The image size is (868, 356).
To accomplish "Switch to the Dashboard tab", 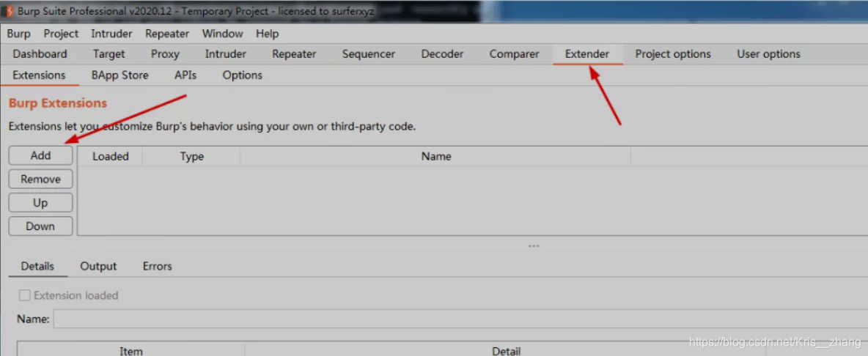I will click(x=40, y=54).
